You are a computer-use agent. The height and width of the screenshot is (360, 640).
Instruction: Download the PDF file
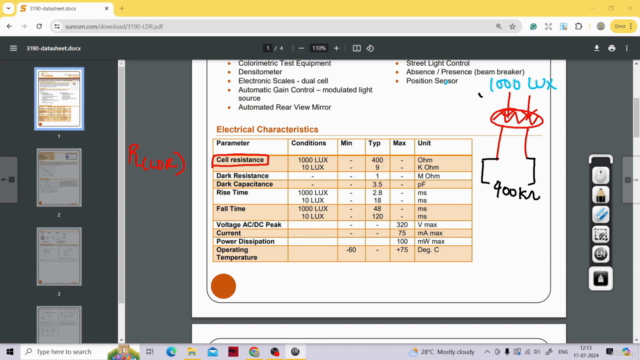click(597, 48)
